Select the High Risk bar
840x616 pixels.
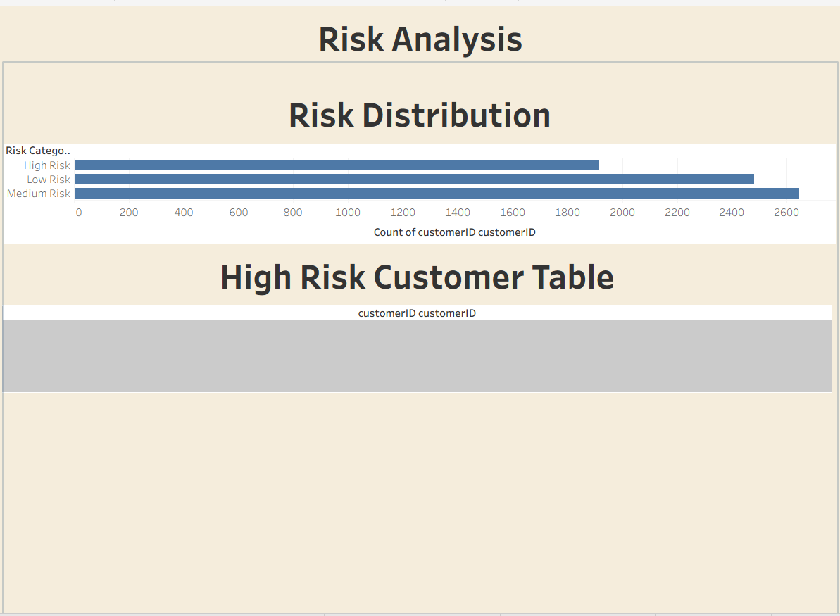tap(337, 165)
